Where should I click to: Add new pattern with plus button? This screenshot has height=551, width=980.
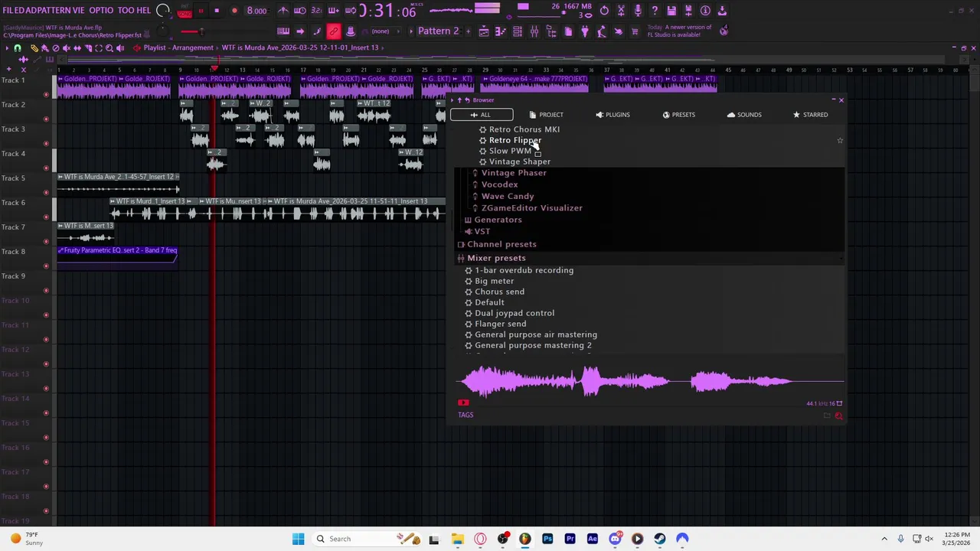[468, 31]
